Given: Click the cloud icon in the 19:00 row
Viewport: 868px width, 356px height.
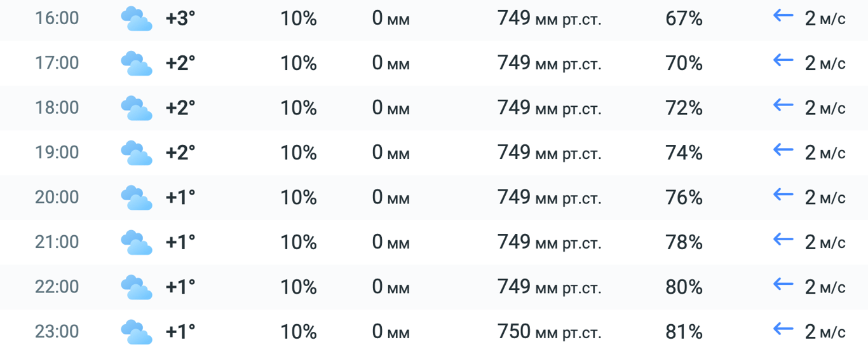Looking at the screenshot, I should tap(136, 153).
